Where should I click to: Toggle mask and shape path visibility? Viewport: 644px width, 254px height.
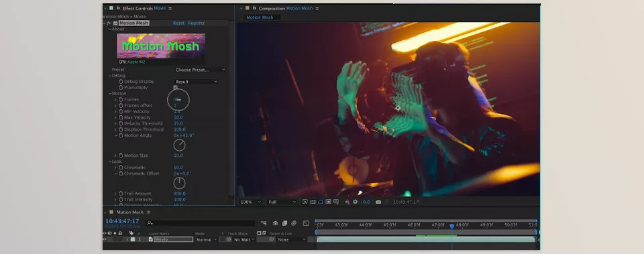tap(321, 202)
